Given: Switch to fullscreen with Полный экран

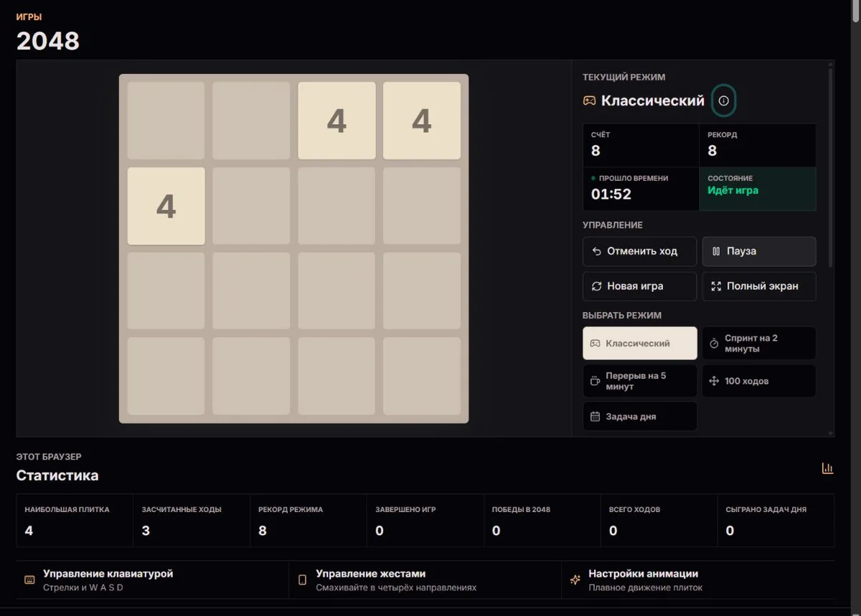Looking at the screenshot, I should tap(759, 286).
